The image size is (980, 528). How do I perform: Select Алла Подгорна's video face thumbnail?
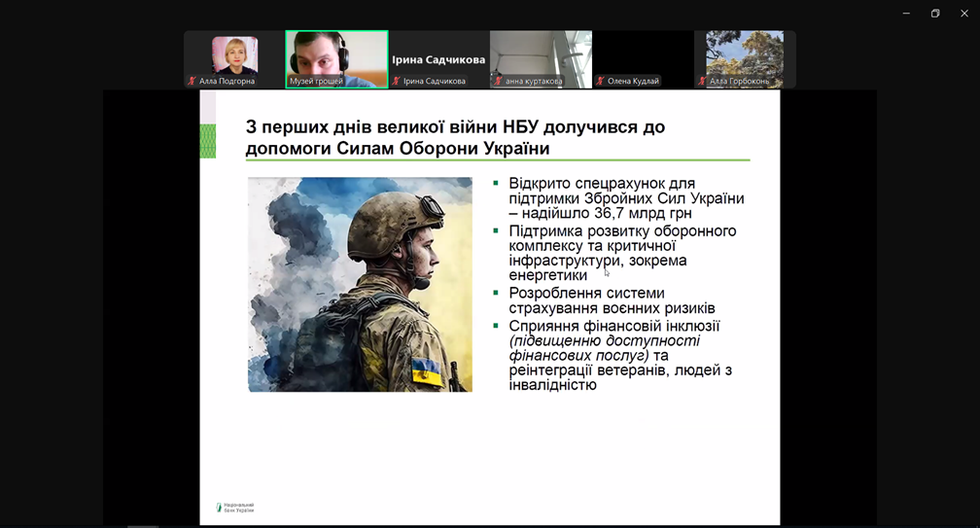point(234,54)
